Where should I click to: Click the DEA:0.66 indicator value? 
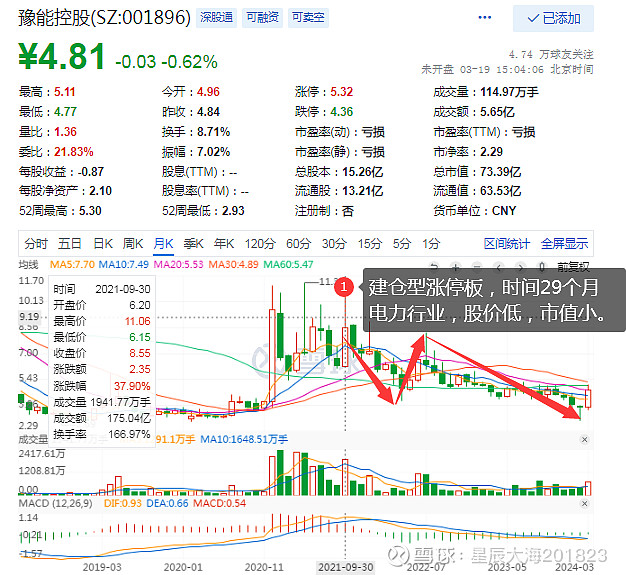pos(167,503)
